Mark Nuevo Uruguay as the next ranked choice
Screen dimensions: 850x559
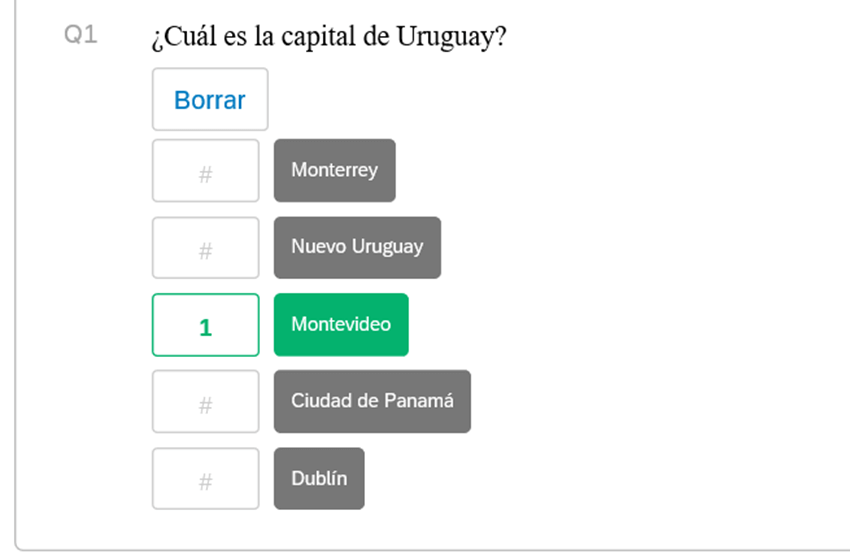tap(357, 247)
